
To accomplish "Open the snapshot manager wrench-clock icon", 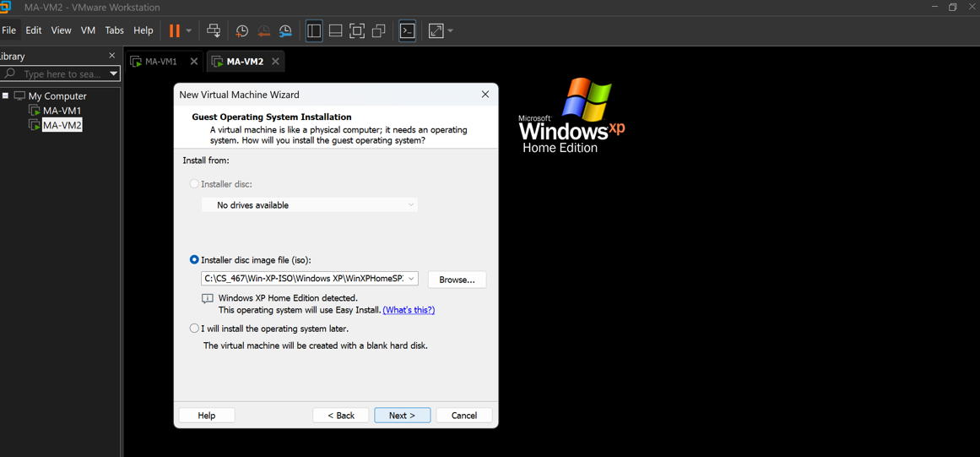I will tap(285, 30).
